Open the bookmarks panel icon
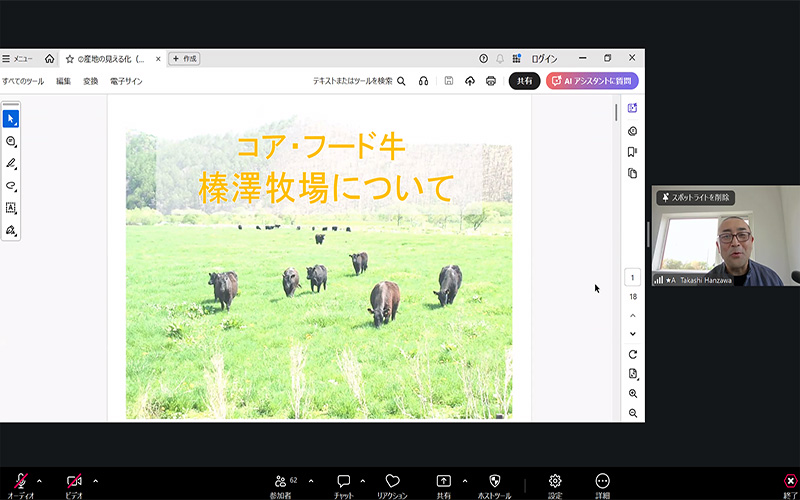The height and width of the screenshot is (500, 800). (x=633, y=152)
